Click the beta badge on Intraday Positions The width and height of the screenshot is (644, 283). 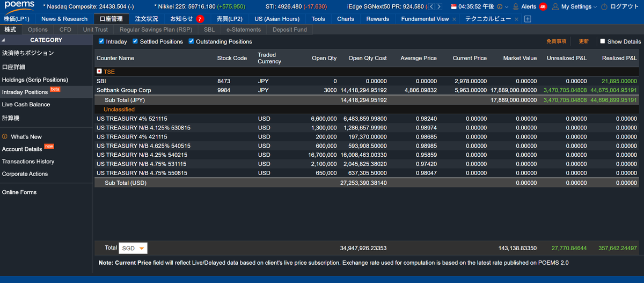pyautogui.click(x=55, y=89)
